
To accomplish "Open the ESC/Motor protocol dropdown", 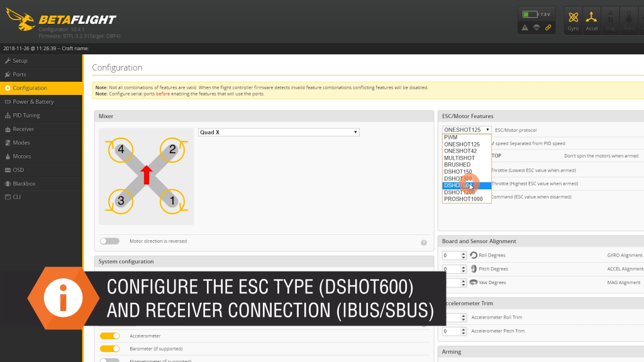I will [467, 129].
